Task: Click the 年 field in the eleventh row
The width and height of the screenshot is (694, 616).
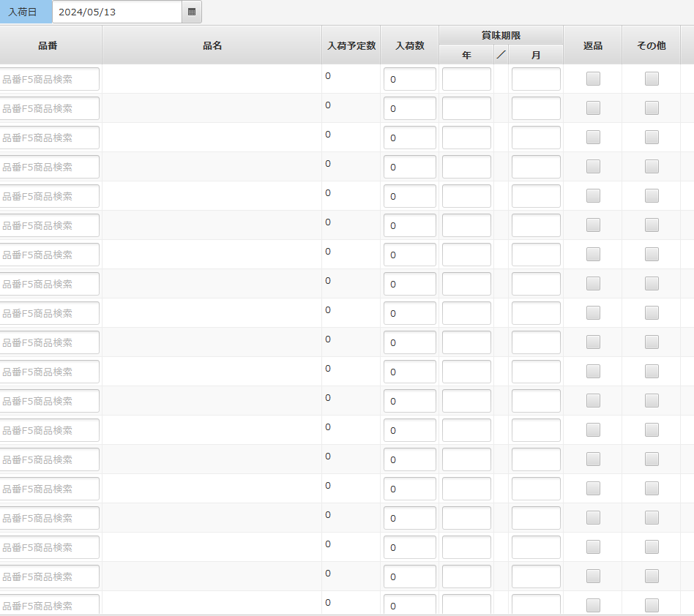Action: pyautogui.click(x=466, y=372)
